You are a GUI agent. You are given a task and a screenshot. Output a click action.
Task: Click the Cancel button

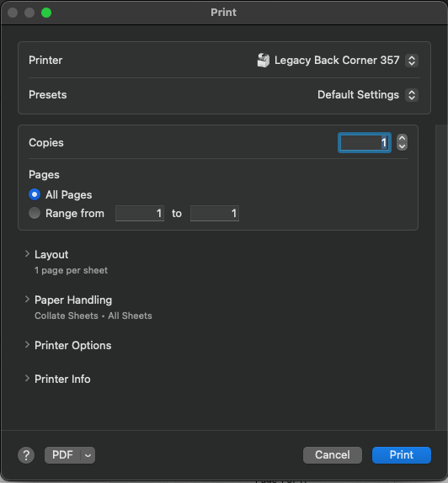333,455
